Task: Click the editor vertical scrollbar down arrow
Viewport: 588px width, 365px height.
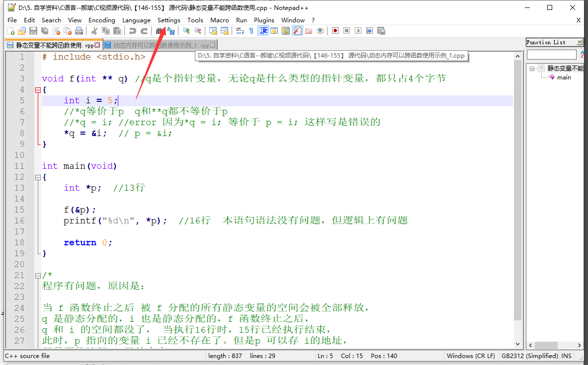Action: [517, 344]
